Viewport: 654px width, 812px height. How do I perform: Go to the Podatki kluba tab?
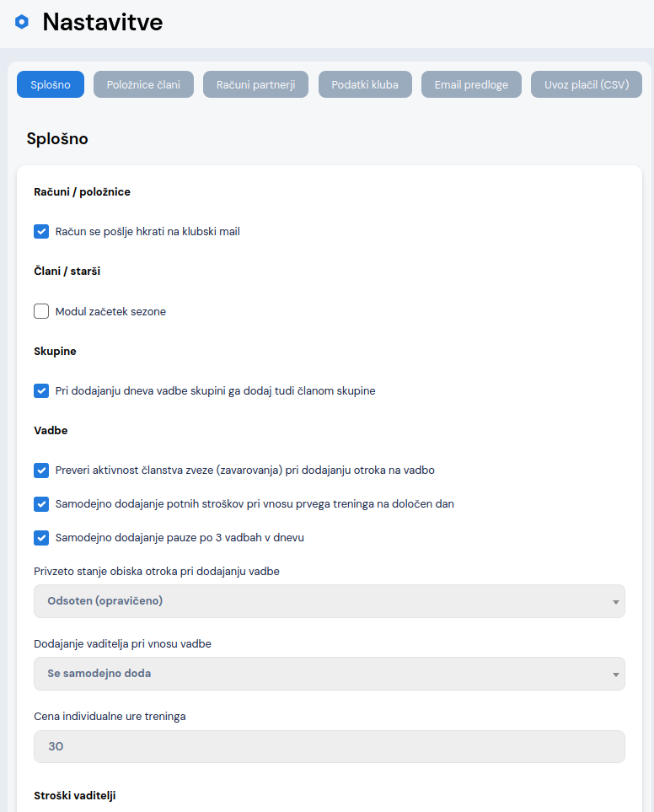[x=365, y=84]
